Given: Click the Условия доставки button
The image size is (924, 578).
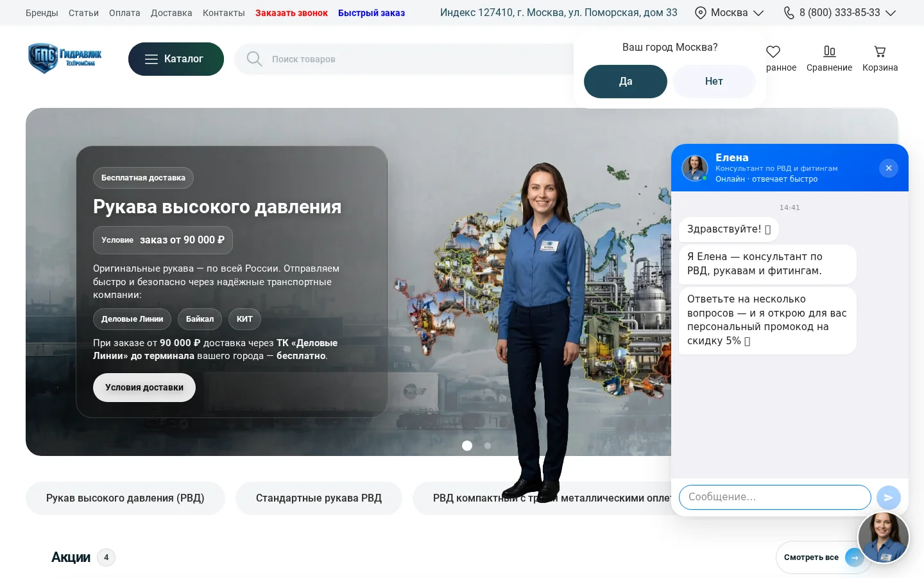Looking at the screenshot, I should 144,387.
